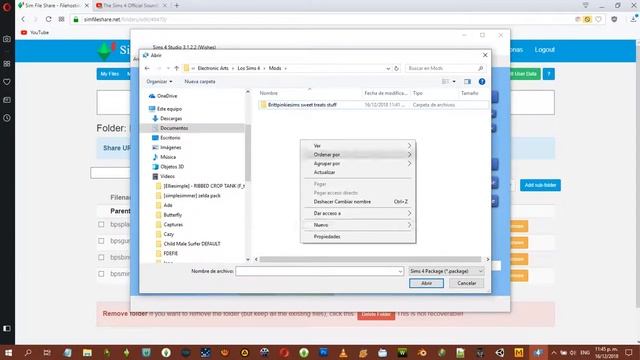Open VLC cone icon on taskbar
640x360 pixels.
pos(343,353)
